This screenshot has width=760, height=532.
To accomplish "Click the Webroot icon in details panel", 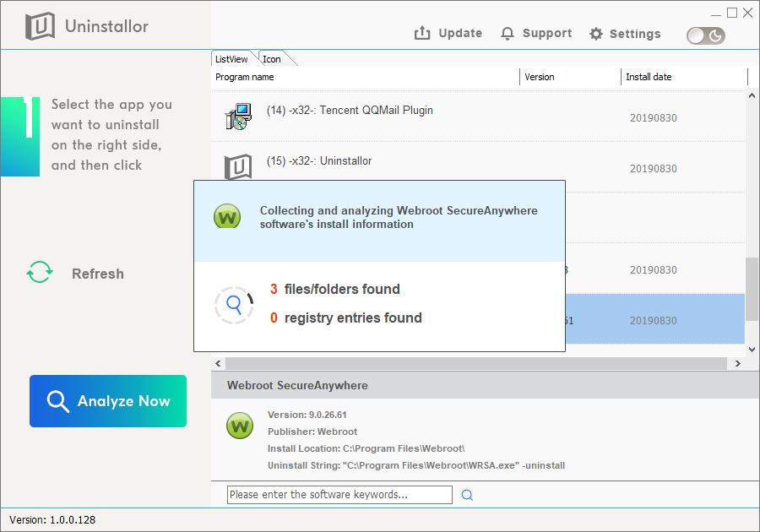I will pos(240,426).
